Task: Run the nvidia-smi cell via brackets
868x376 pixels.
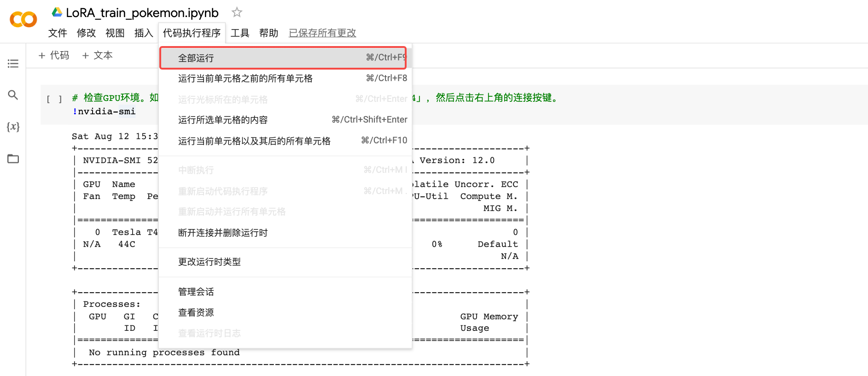Action: tap(54, 99)
